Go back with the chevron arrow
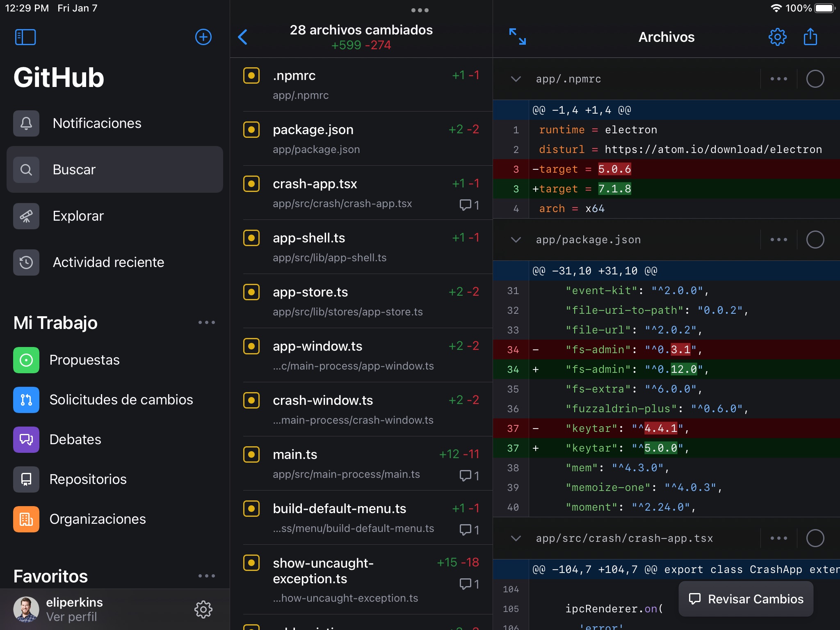 [243, 37]
